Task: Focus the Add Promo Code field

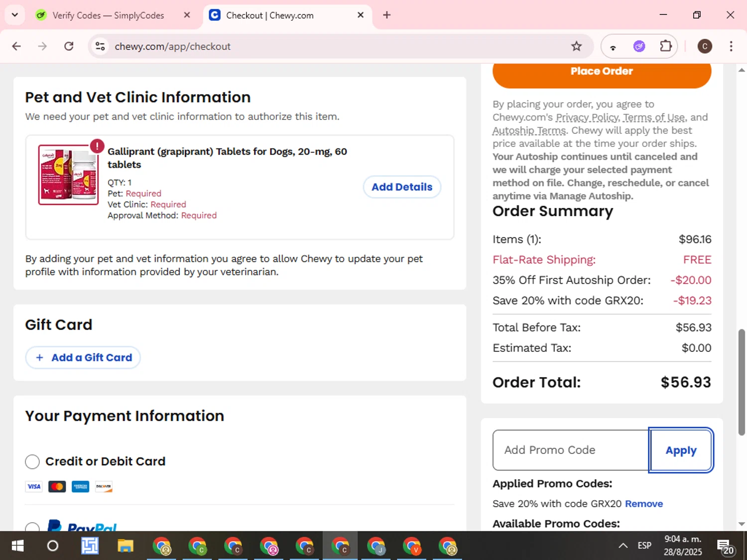Action: tap(571, 450)
